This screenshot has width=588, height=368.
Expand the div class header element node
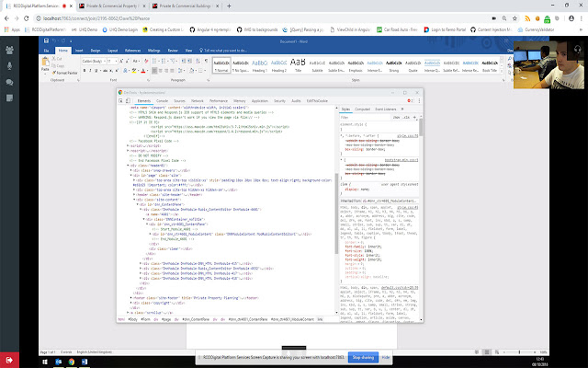[x=128, y=166]
